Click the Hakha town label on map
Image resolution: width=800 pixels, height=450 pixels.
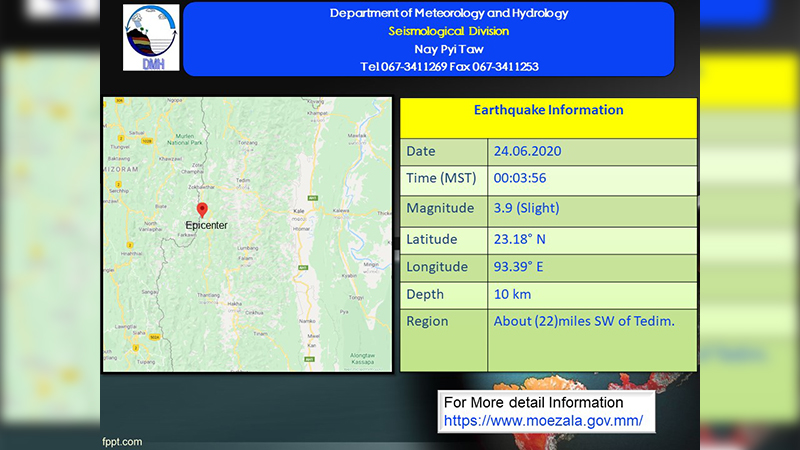pos(235,304)
